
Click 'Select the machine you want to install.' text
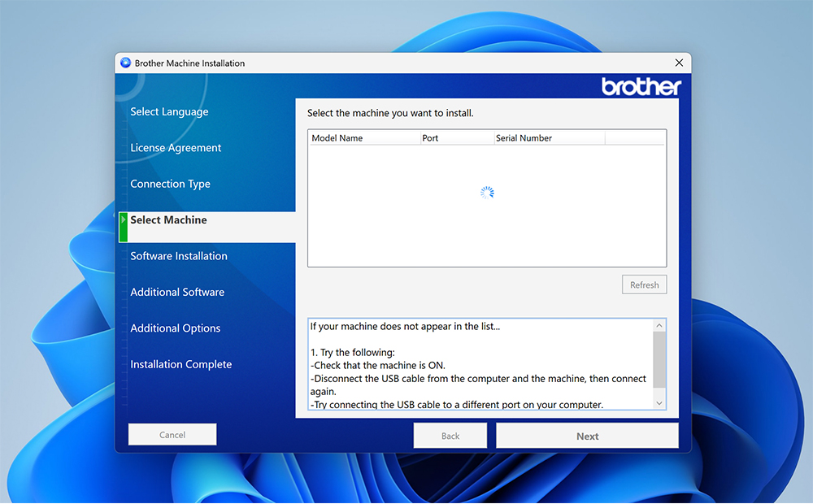click(x=390, y=113)
